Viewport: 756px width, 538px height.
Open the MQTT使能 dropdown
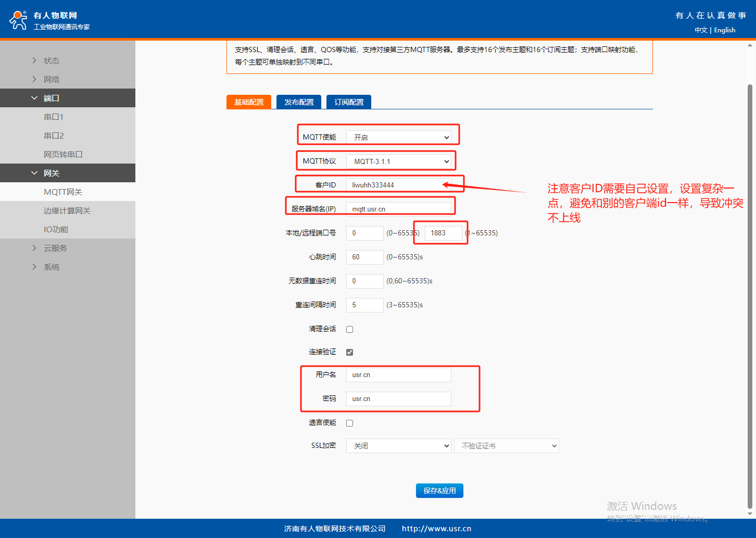399,137
